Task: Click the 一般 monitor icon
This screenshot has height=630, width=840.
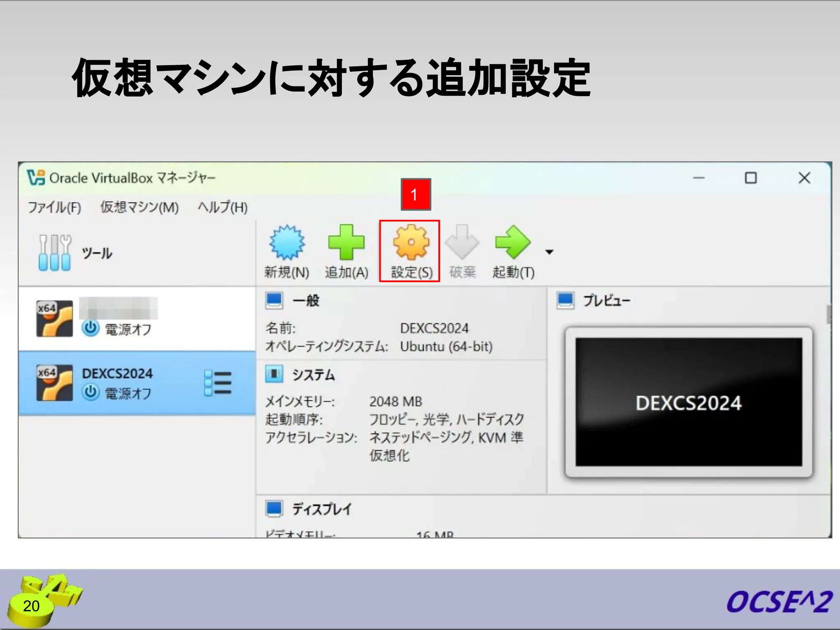Action: [274, 301]
